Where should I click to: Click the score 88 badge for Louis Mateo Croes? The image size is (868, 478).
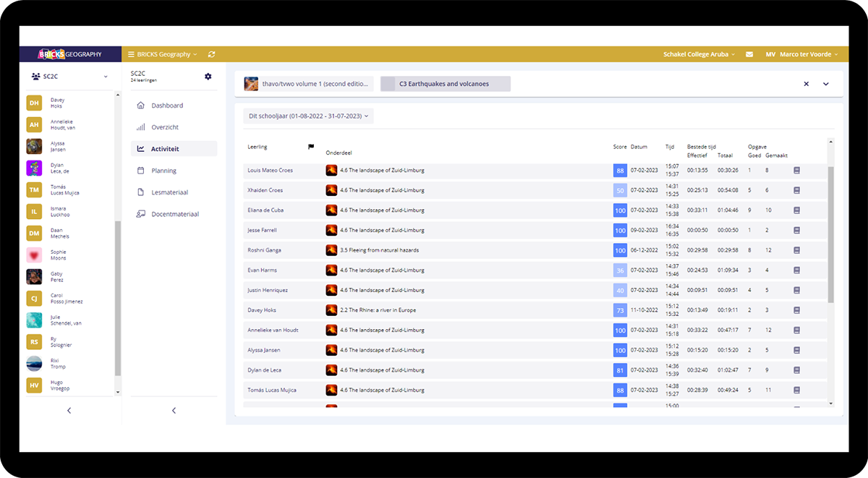[x=620, y=171]
